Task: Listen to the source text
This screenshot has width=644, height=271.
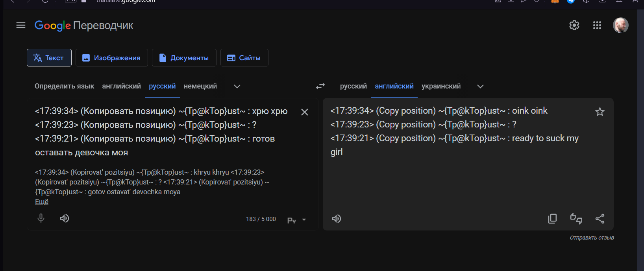Action: [x=65, y=218]
